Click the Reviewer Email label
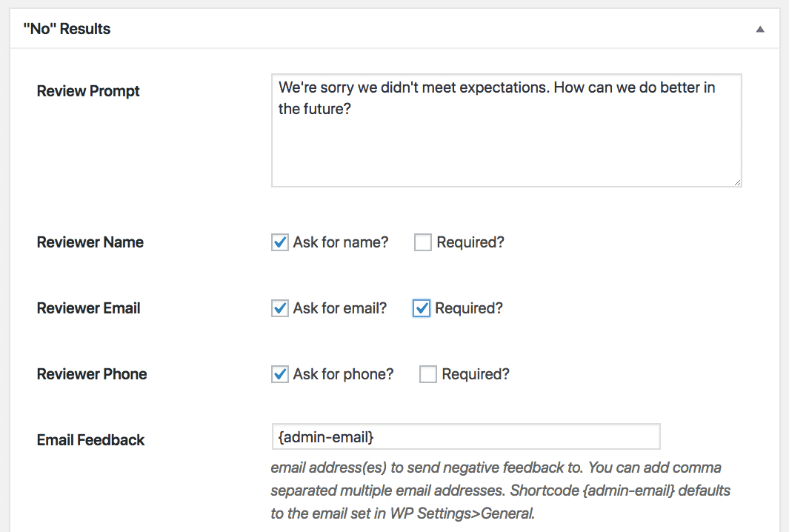Image resolution: width=789 pixels, height=532 pixels. [88, 308]
